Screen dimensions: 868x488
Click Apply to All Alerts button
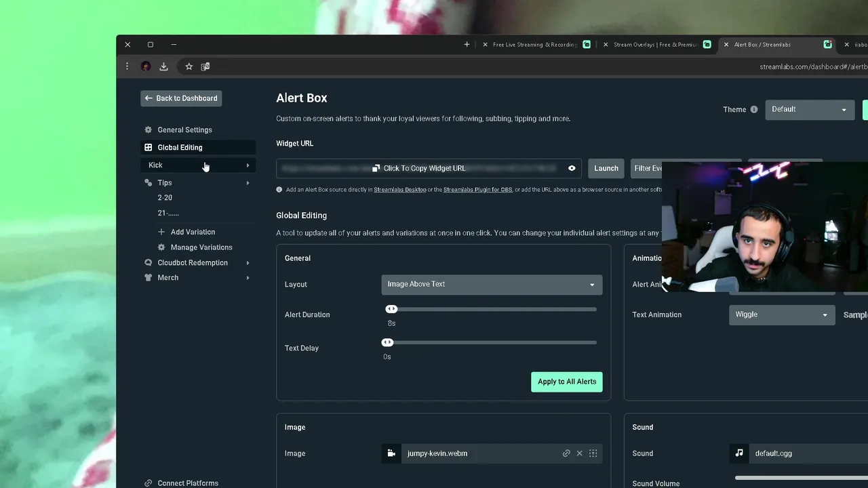coord(567,382)
